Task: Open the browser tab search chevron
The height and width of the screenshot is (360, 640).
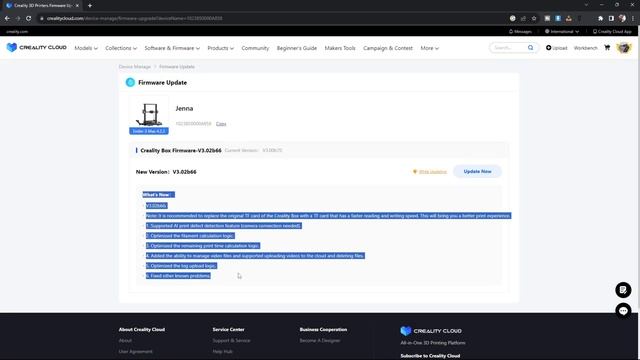Action: (x=586, y=5)
